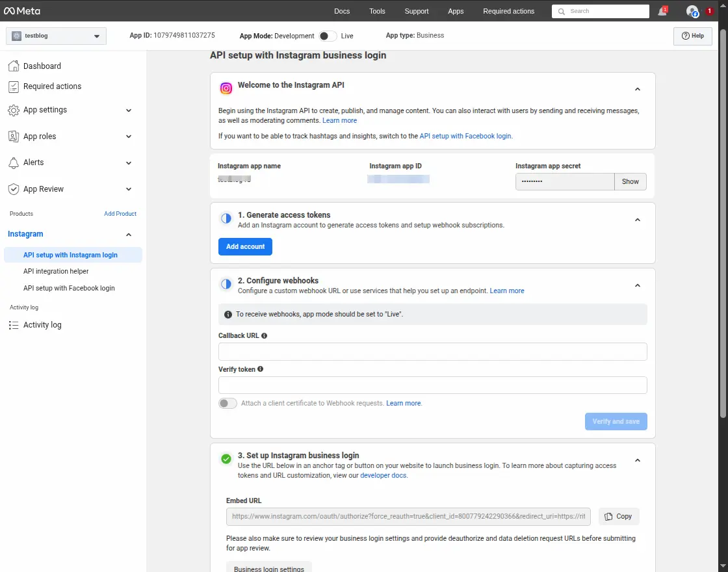This screenshot has width=728, height=572.
Task: Expand the App roles sidebar section
Action: [x=128, y=136]
